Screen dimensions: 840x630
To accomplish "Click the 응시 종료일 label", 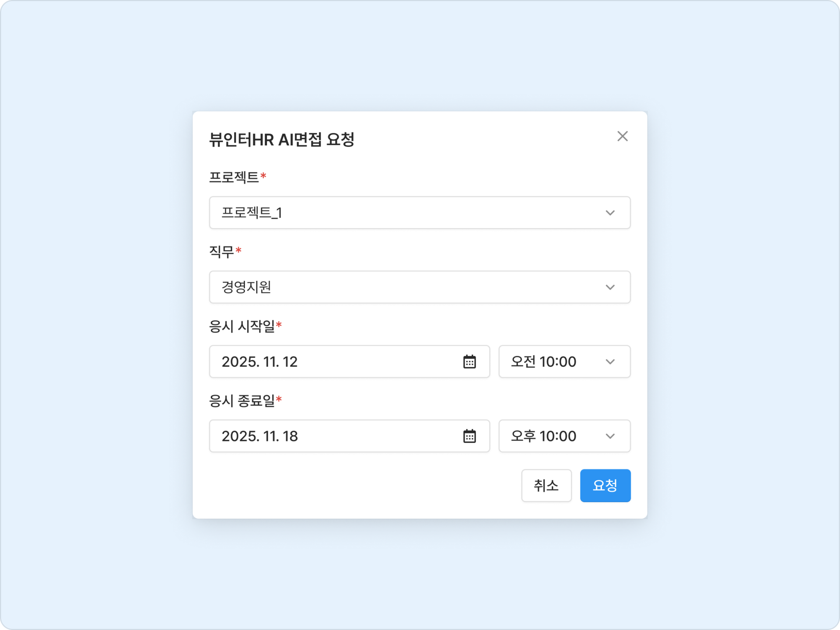I will coord(242,401).
